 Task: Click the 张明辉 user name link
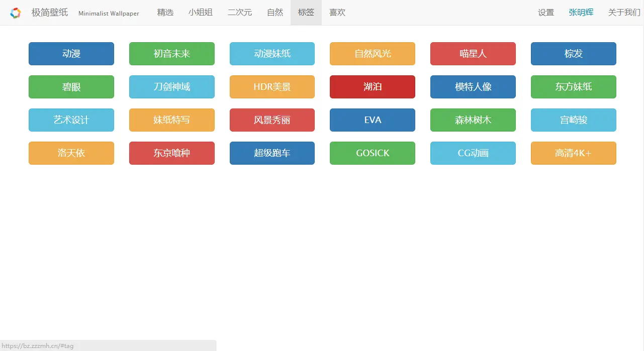(x=581, y=13)
